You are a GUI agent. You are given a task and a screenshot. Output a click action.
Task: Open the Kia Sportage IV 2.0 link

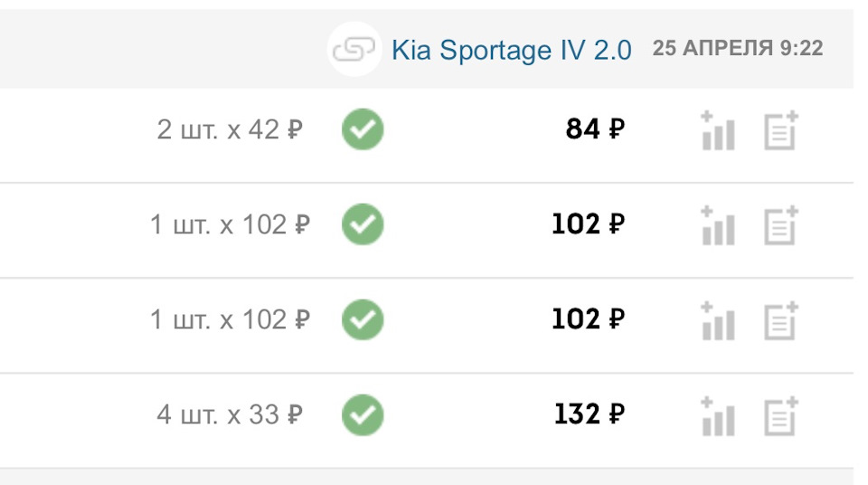(x=511, y=50)
